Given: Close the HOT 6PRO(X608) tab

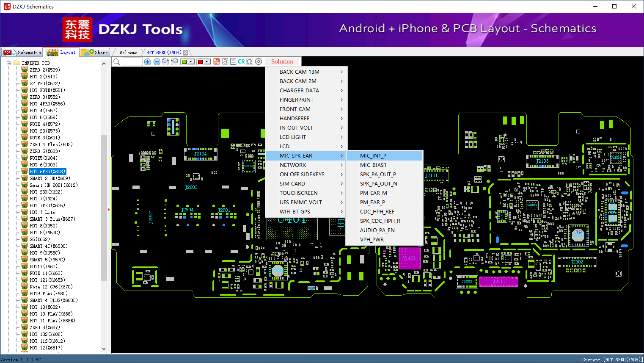Looking at the screenshot, I should [x=185, y=53].
